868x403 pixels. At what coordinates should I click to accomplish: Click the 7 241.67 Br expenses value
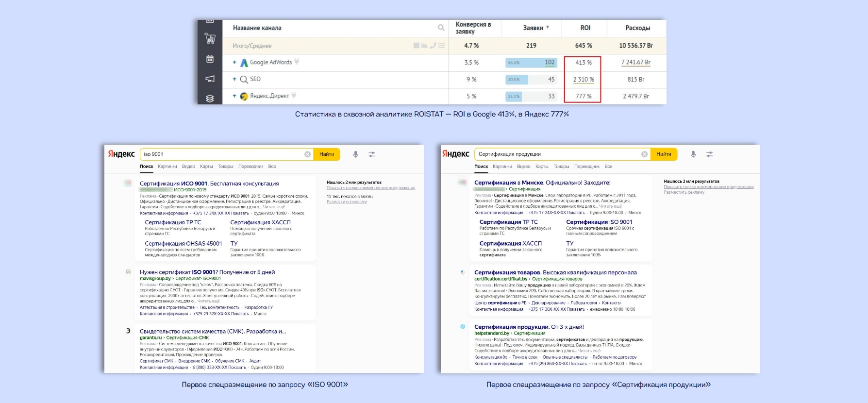[x=635, y=63]
